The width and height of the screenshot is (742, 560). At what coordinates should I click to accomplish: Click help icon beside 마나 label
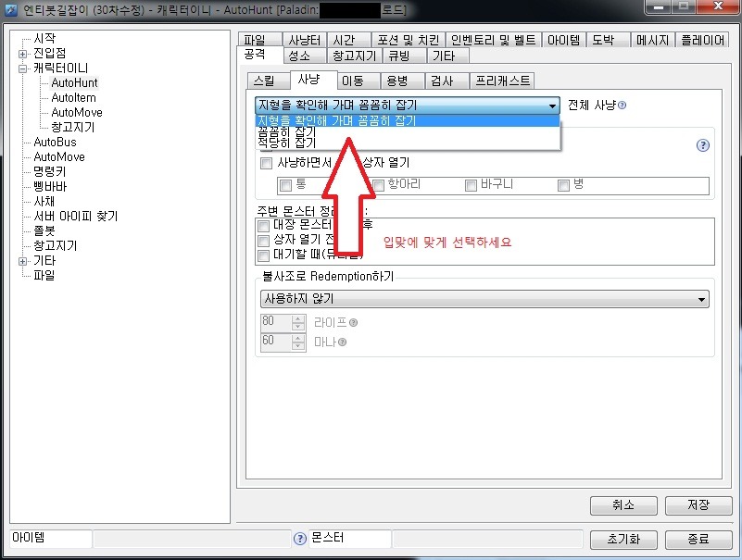pyautogui.click(x=342, y=342)
